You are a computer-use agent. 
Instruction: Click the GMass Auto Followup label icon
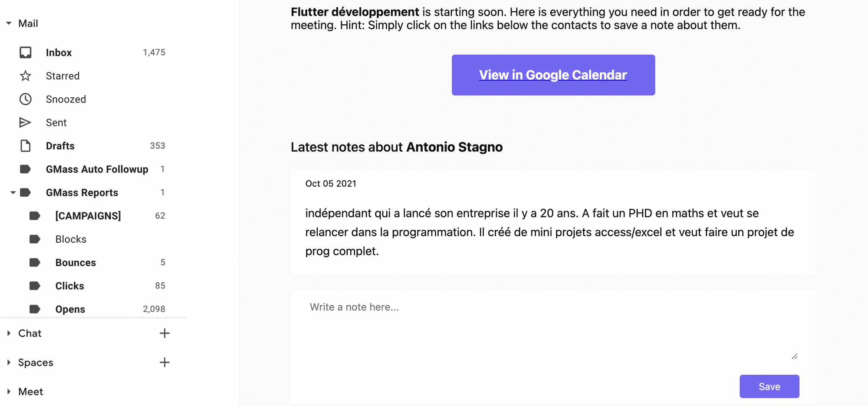click(x=26, y=169)
